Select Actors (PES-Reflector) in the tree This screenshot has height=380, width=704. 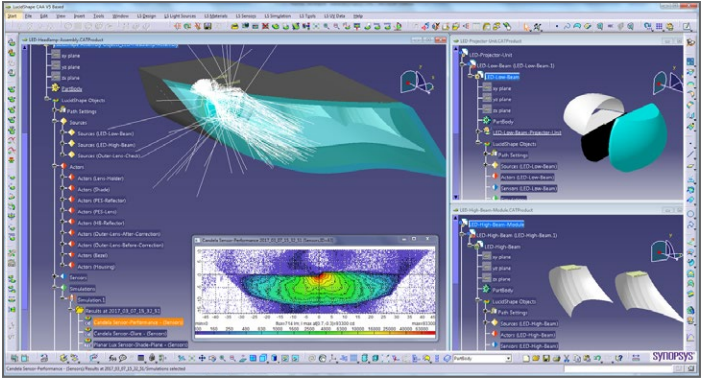click(x=101, y=200)
